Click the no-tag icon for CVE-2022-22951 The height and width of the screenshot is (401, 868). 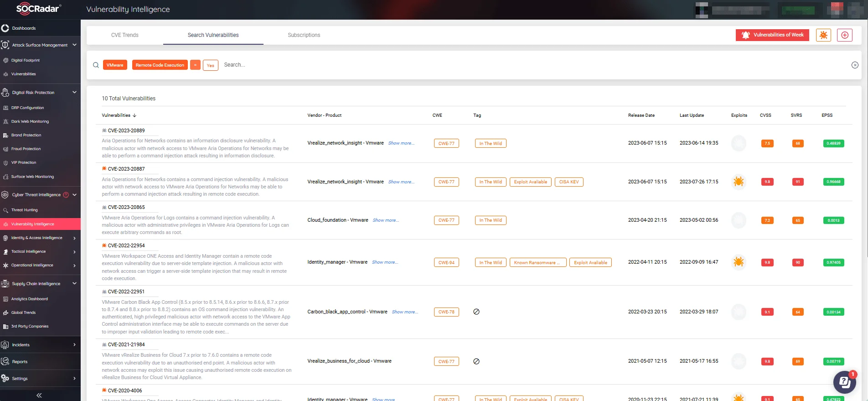pyautogui.click(x=476, y=312)
